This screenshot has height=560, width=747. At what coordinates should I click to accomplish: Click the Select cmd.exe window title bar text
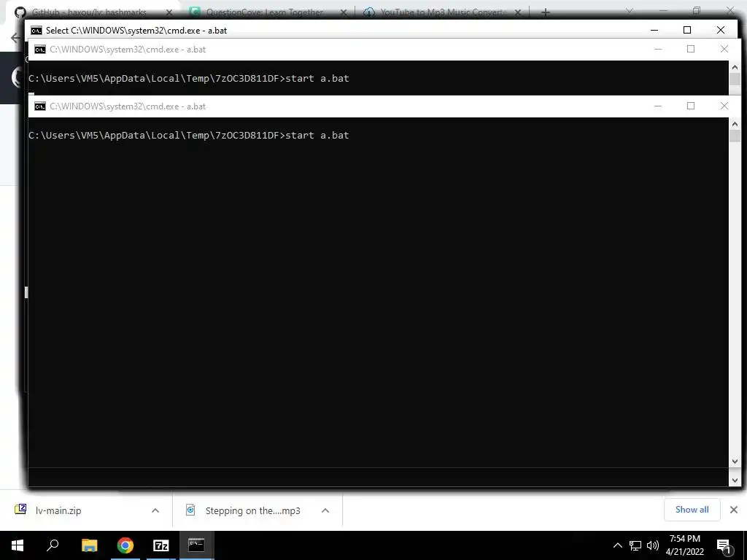[x=136, y=31]
